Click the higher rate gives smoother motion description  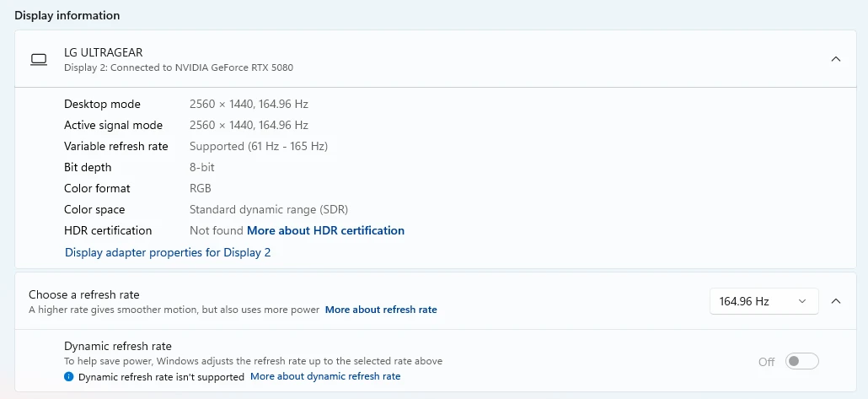174,310
